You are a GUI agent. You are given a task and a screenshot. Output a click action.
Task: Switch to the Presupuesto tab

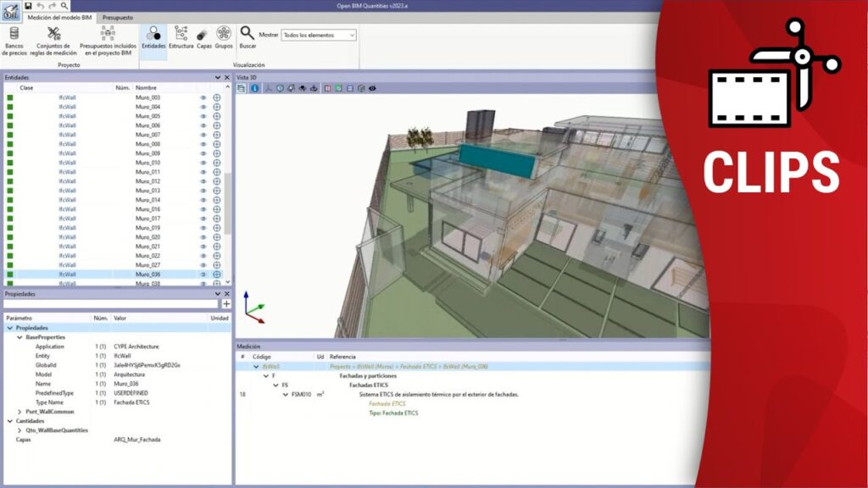click(118, 17)
